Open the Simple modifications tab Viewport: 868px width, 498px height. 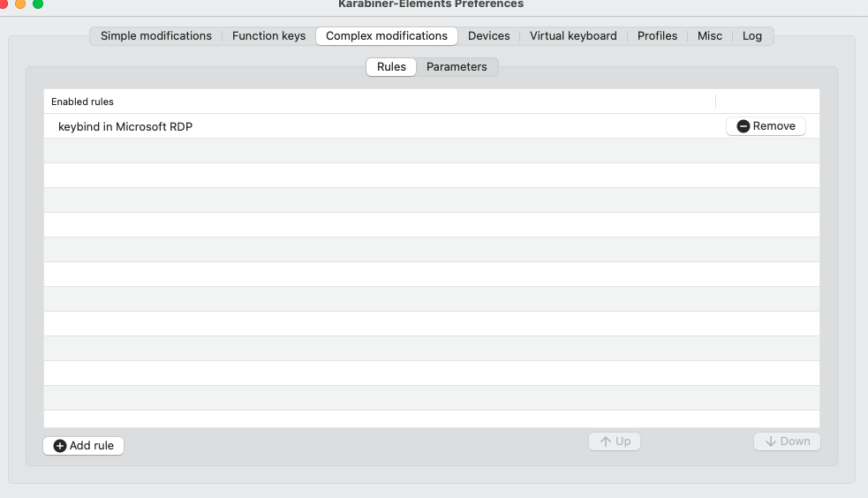[x=155, y=36]
